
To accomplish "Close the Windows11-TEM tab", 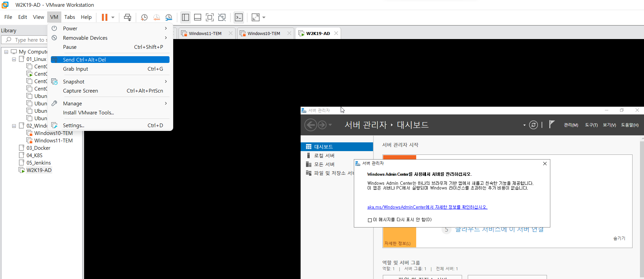I will [x=231, y=33].
